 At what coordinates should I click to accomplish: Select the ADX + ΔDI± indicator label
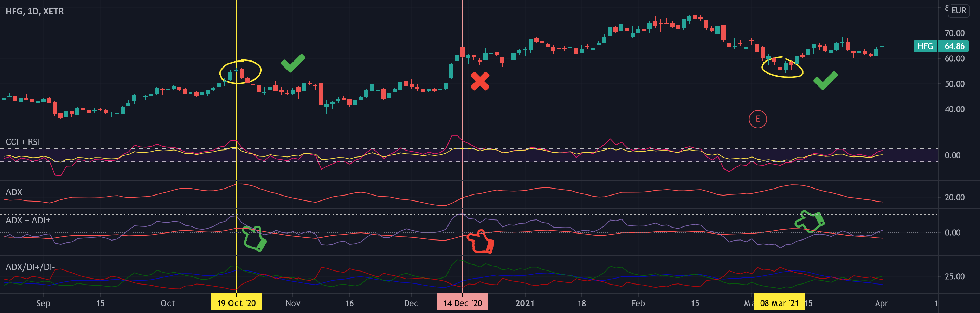28,220
